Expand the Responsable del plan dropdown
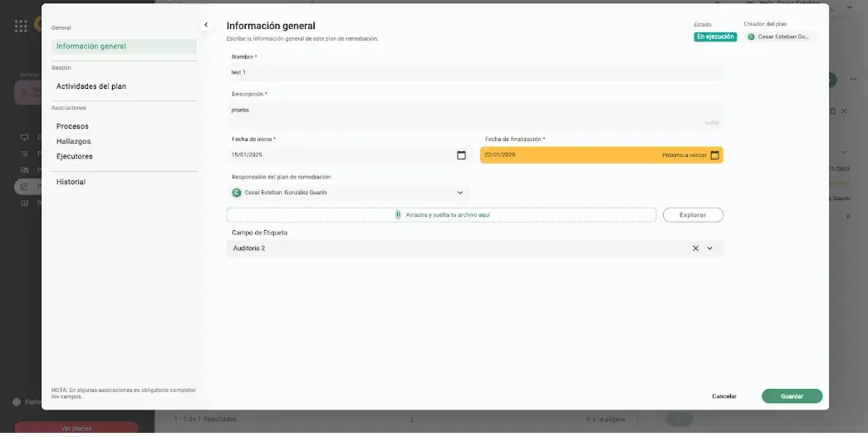 460,193
